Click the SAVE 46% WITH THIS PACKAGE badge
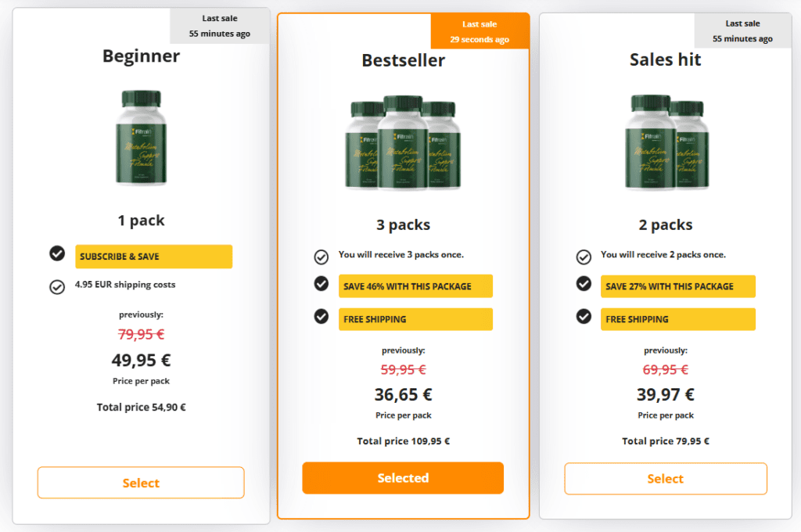Viewport: 801px width, 532px height. (x=416, y=286)
